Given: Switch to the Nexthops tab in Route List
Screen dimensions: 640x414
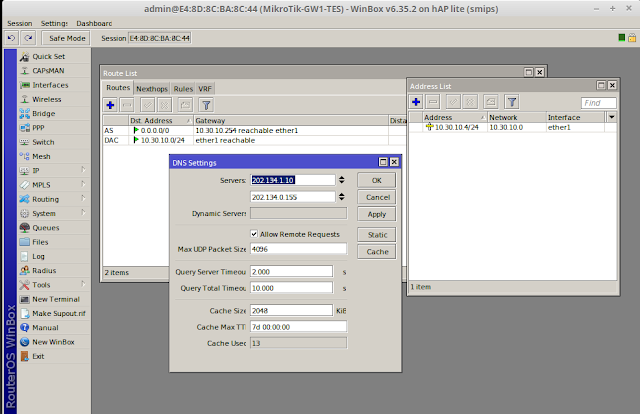Looking at the screenshot, I should point(152,89).
